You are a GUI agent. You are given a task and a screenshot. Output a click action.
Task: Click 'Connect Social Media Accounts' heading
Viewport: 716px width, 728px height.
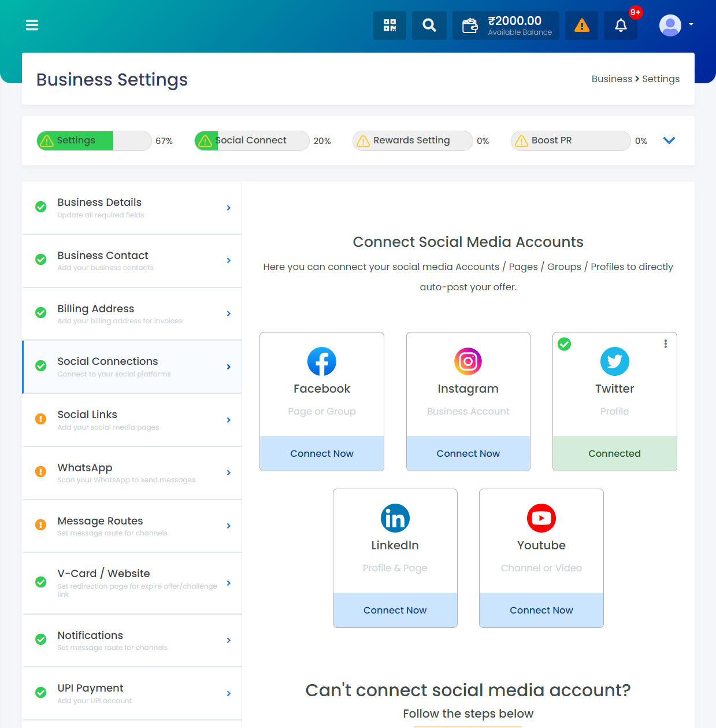click(468, 242)
